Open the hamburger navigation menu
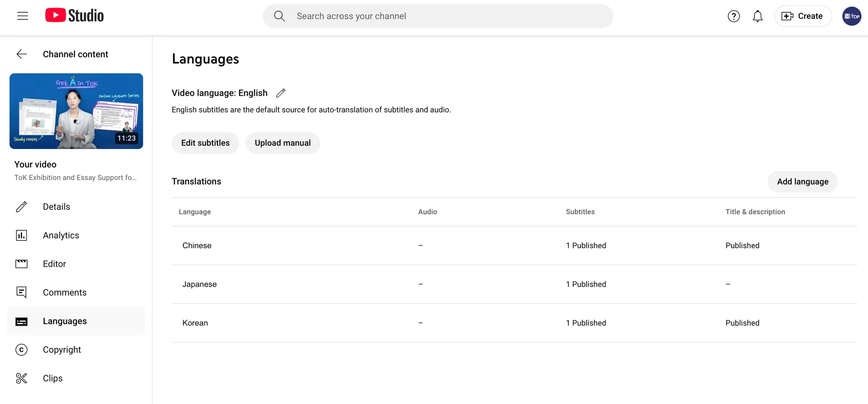Image resolution: width=868 pixels, height=404 pixels. click(x=22, y=16)
